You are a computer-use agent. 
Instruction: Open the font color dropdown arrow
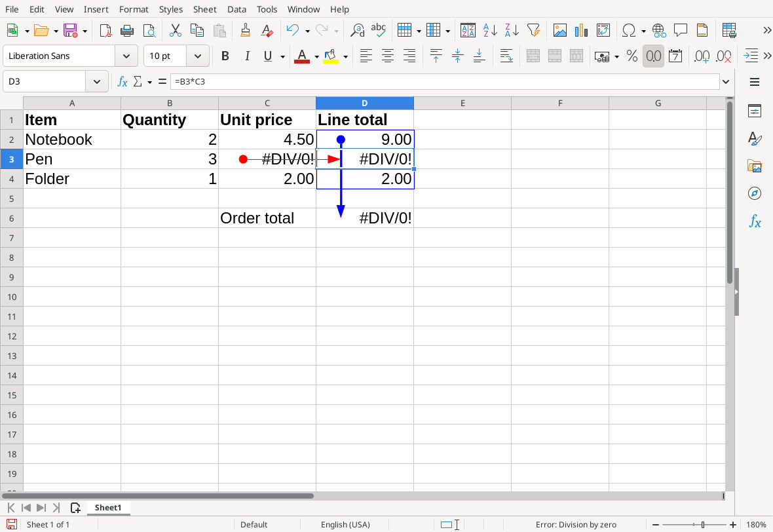[x=316, y=57]
